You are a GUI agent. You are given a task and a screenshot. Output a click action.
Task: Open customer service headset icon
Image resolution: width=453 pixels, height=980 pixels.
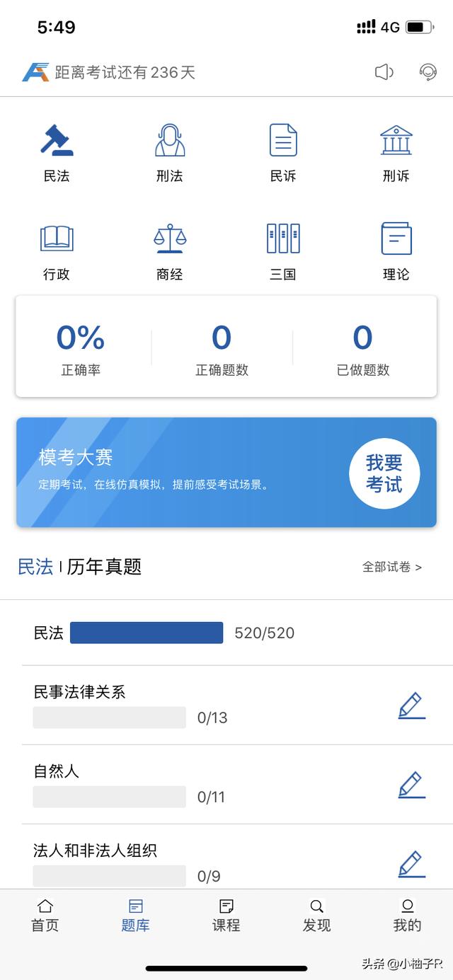(x=428, y=72)
